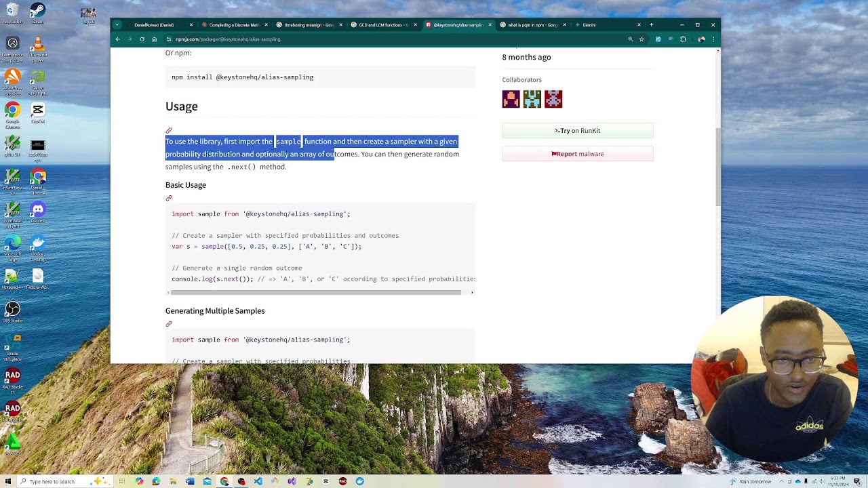The width and height of the screenshot is (868, 488).
Task: Click anchor link icon under Usage heading
Action: click(169, 130)
